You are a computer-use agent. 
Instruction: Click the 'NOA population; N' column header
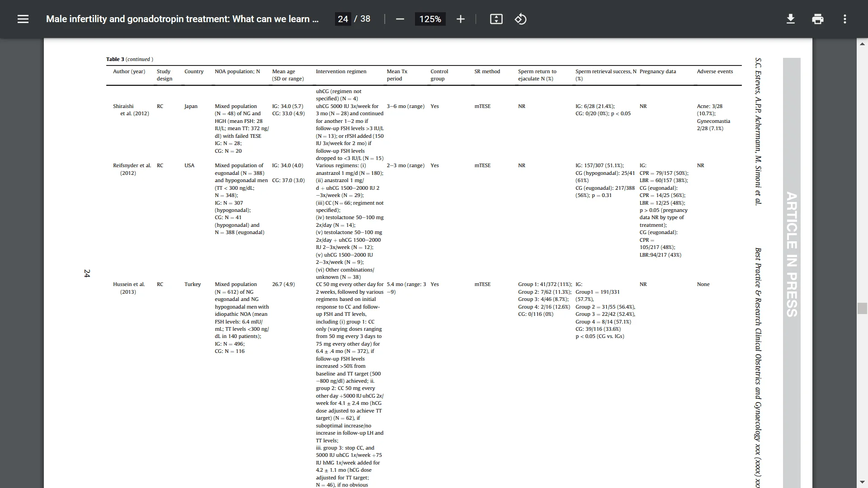[x=237, y=71]
